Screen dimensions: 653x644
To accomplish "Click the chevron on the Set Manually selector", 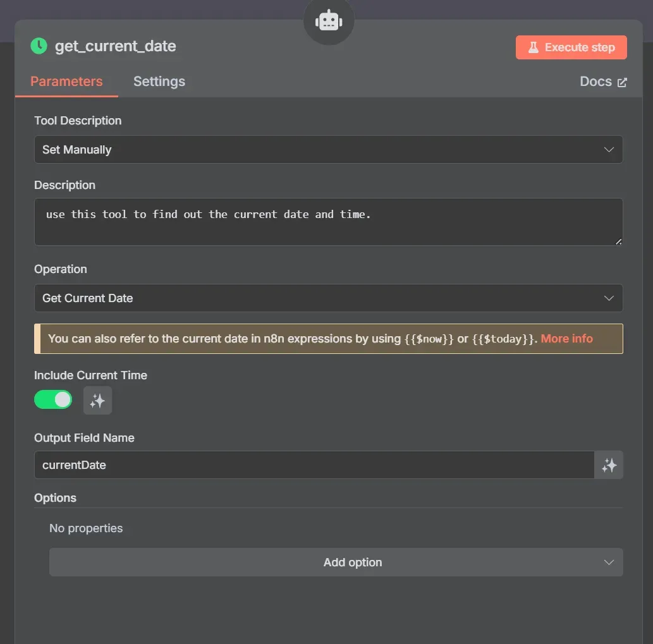I will (x=608, y=150).
